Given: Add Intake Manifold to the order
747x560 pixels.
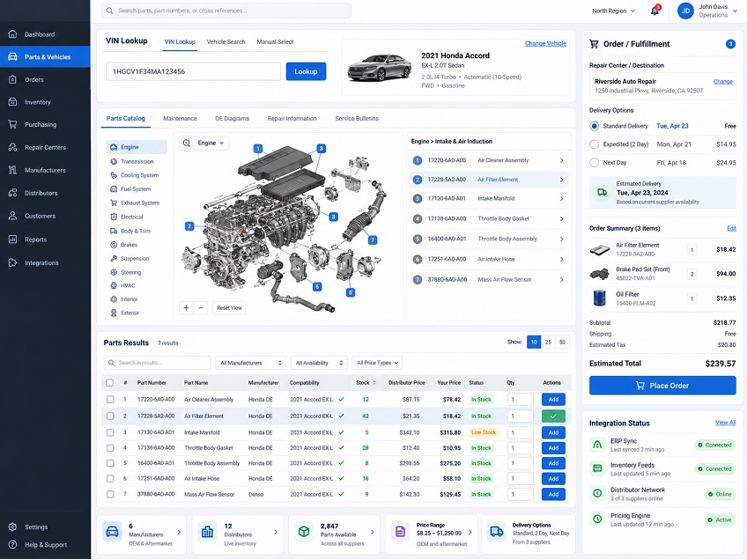Looking at the screenshot, I should coord(553,433).
